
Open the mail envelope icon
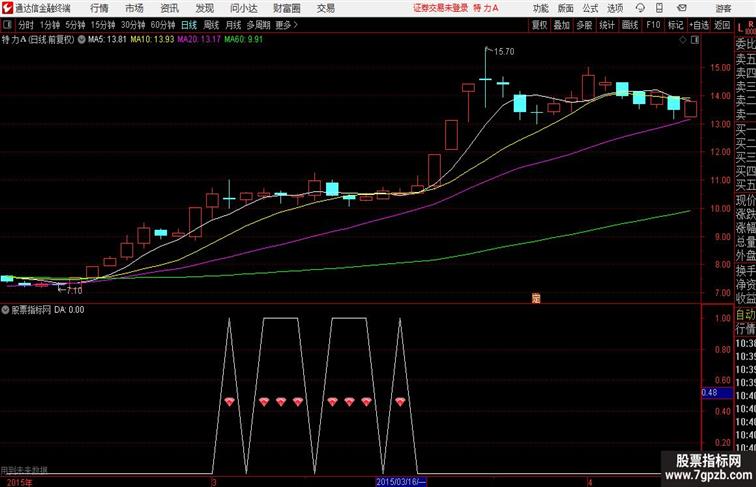(x=682, y=8)
